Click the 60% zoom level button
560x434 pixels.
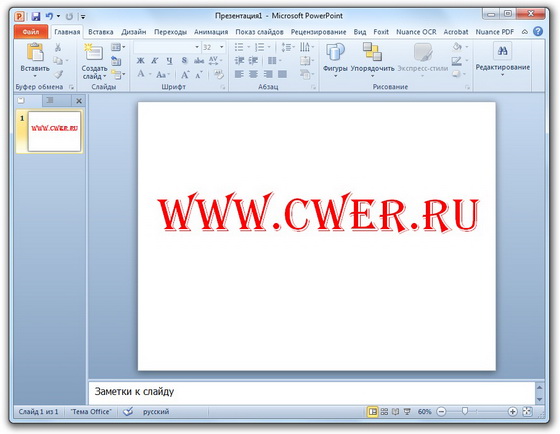424,411
